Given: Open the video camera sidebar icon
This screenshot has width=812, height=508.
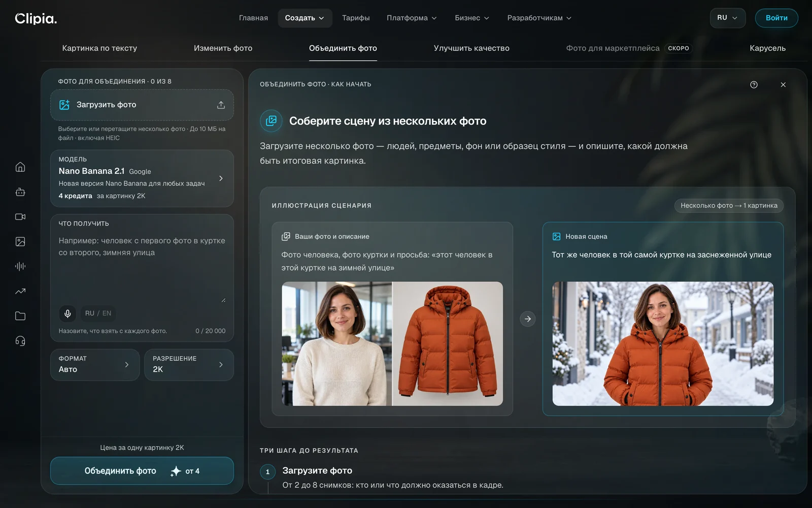Looking at the screenshot, I should click(x=20, y=217).
